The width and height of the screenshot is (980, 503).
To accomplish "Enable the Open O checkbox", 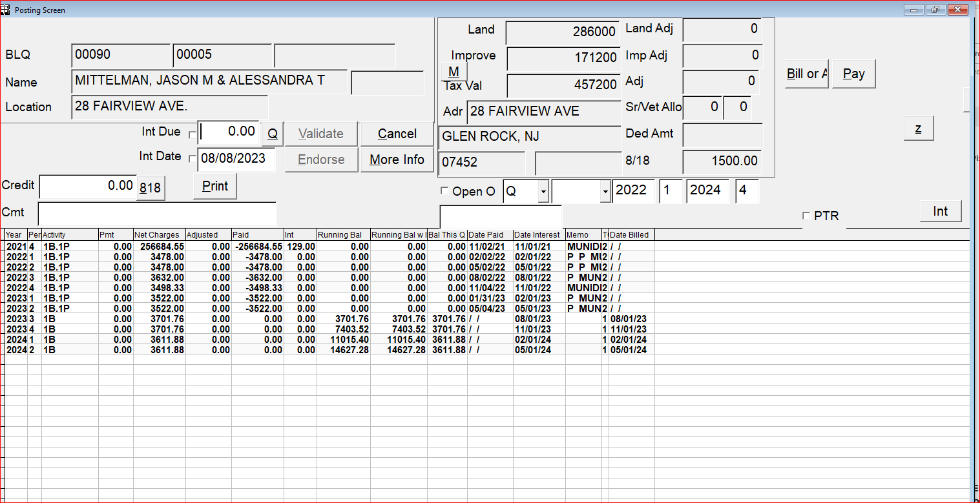I will pyautogui.click(x=444, y=190).
